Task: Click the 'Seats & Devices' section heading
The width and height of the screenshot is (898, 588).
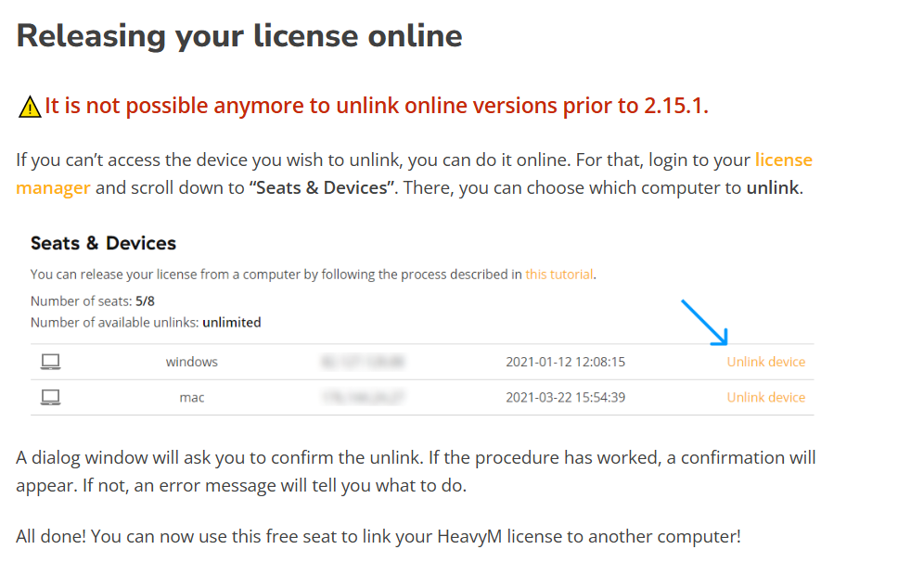Action: [103, 243]
